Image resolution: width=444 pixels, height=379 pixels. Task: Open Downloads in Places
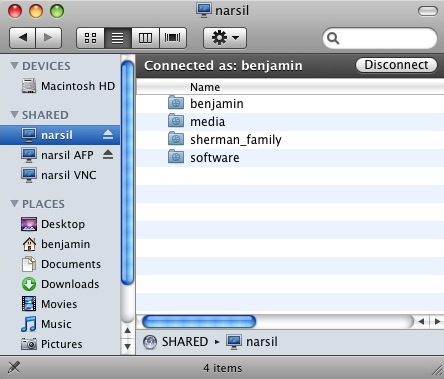[x=60, y=284]
